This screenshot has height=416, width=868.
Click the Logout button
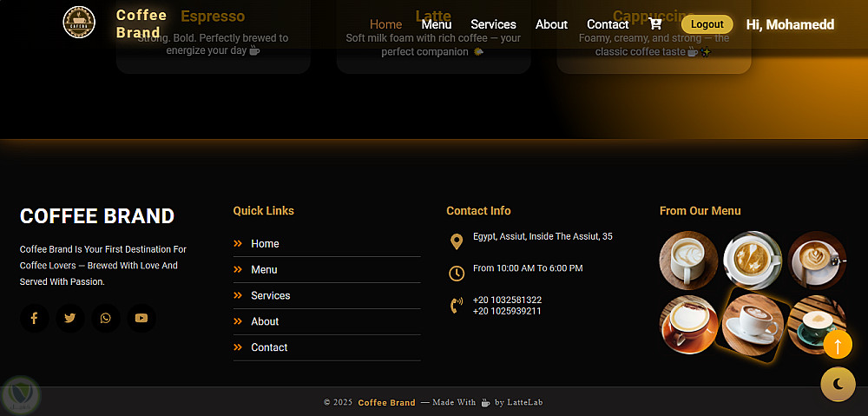point(707,24)
